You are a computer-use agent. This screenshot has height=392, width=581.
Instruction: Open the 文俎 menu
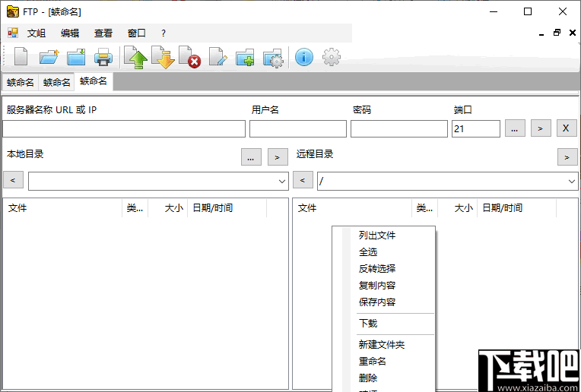[37, 33]
